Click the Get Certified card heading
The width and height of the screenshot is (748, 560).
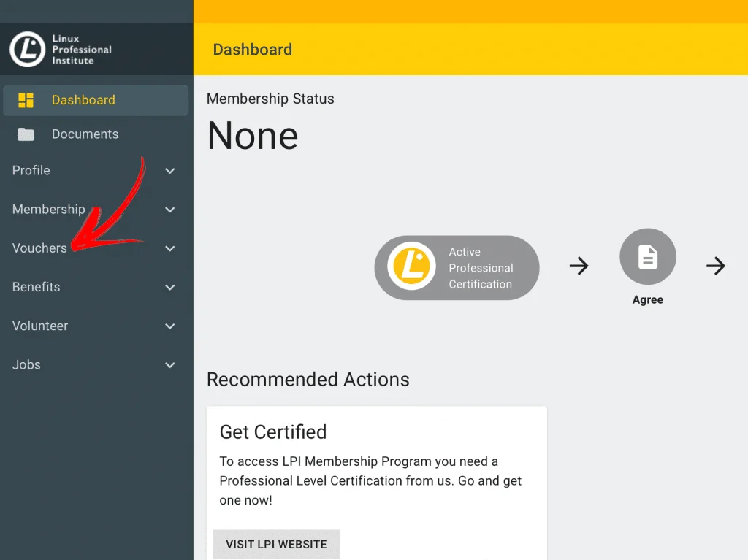coord(273,431)
